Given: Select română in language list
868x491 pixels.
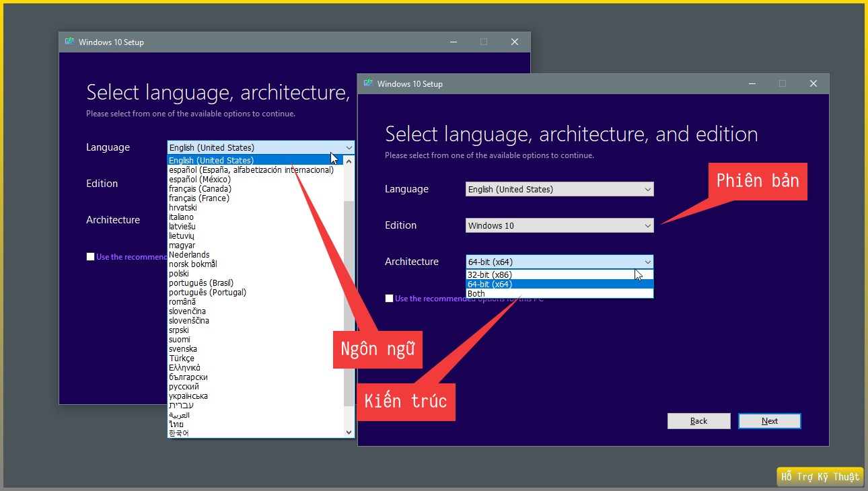Looking at the screenshot, I should 255,301.
